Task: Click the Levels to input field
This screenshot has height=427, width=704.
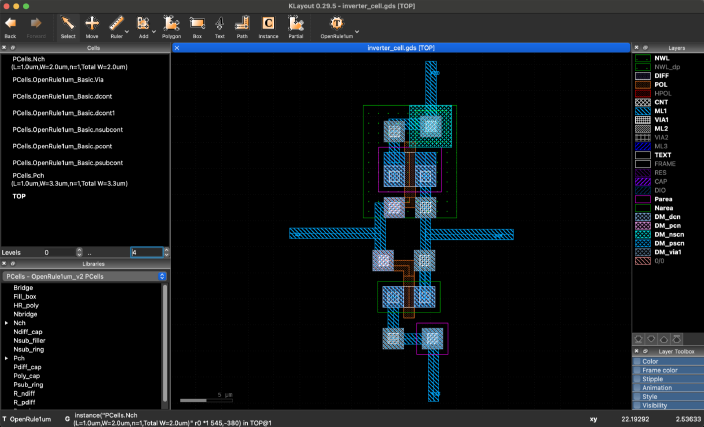Action: 146,252
